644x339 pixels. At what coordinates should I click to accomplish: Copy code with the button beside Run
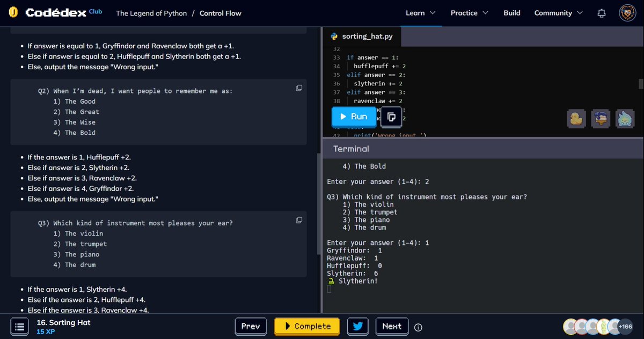(x=391, y=117)
